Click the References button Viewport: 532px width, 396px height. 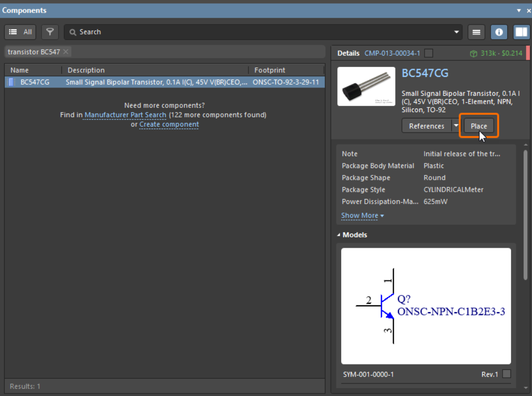tap(427, 126)
